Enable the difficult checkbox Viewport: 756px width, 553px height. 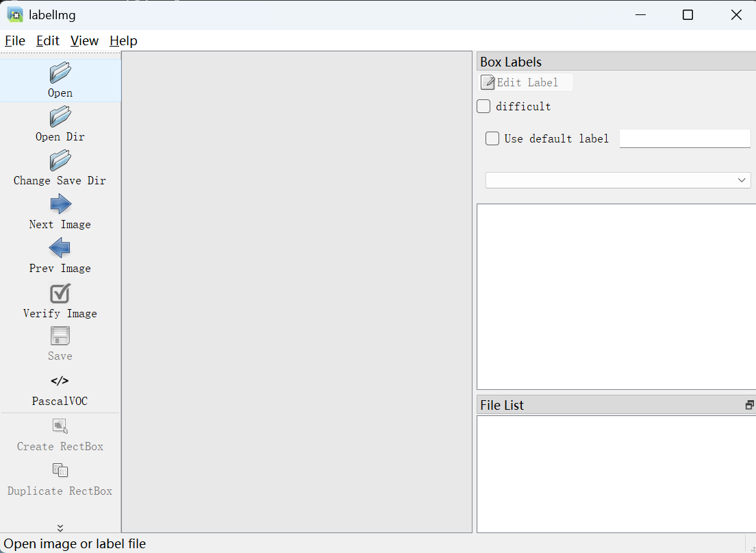point(484,106)
